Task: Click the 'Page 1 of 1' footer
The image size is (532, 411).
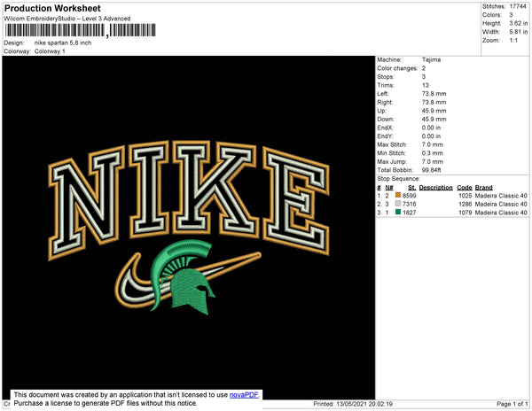Action: point(512,404)
